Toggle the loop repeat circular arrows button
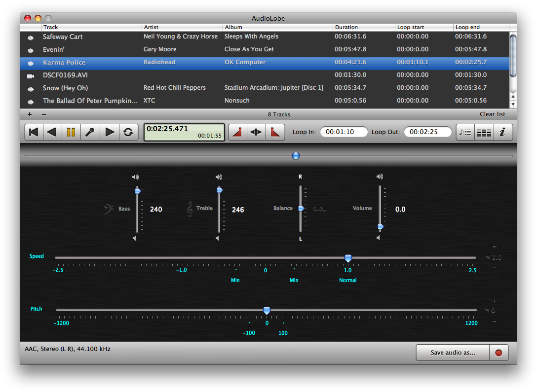This screenshot has width=537, height=392. tap(128, 132)
